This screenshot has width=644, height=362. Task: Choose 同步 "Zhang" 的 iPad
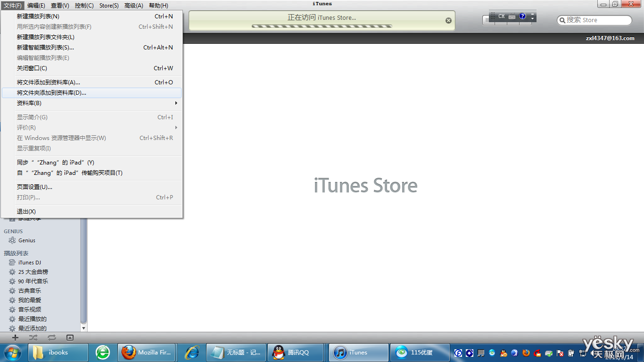tap(92, 163)
